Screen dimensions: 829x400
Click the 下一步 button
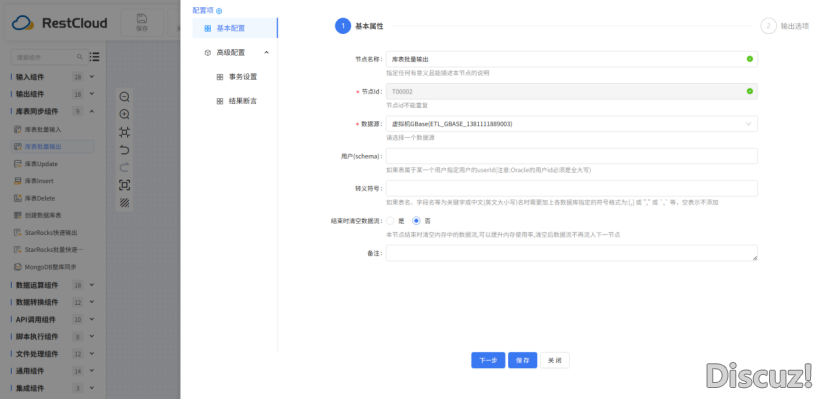pyautogui.click(x=488, y=360)
